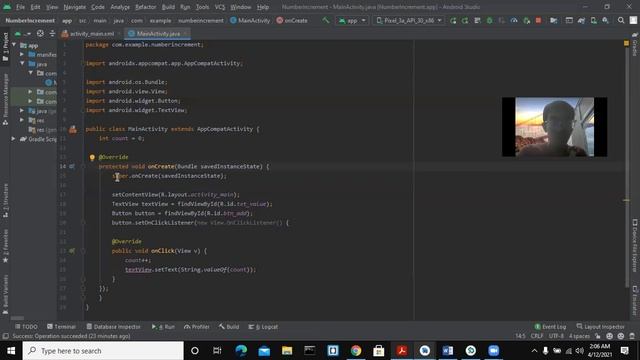Open the app run configuration dropdown
The height and width of the screenshot is (360, 640).
click(352, 20)
